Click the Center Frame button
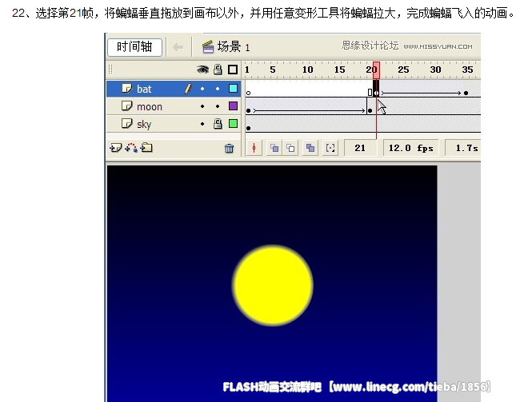The width and height of the screenshot is (532, 402). tap(254, 148)
